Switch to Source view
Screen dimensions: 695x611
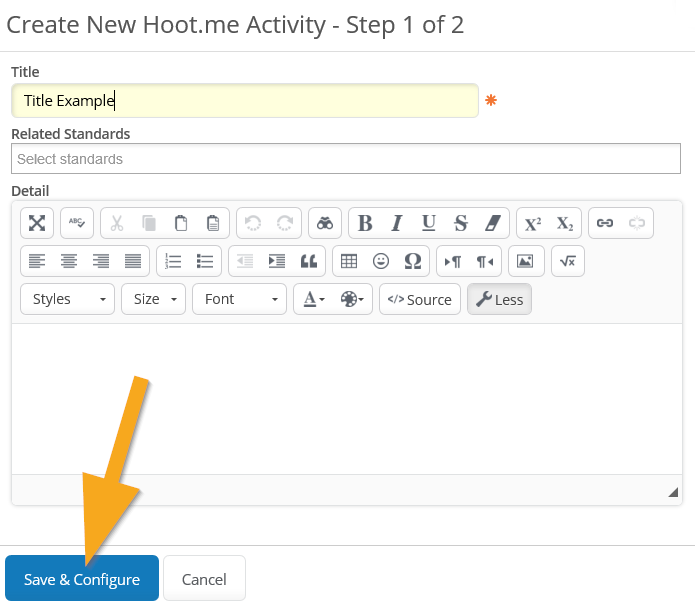420,299
